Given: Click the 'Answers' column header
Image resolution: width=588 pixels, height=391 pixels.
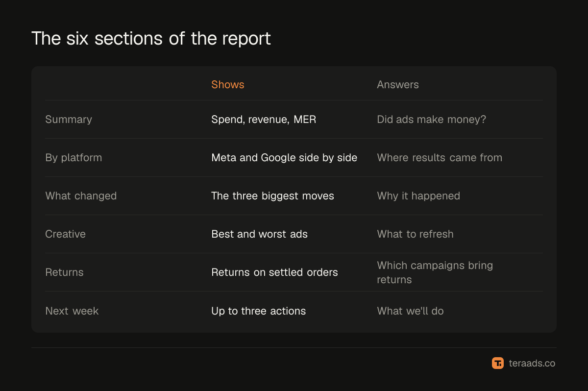Looking at the screenshot, I should click(398, 84).
